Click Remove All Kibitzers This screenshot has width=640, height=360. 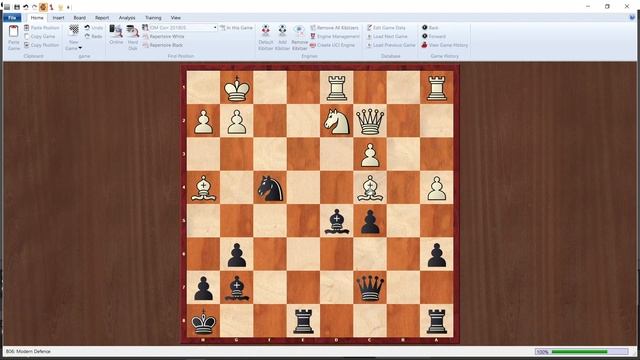point(334,28)
